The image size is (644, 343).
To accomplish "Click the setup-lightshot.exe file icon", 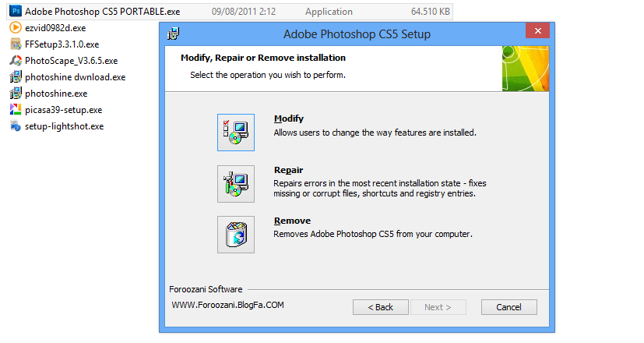I will [x=16, y=126].
